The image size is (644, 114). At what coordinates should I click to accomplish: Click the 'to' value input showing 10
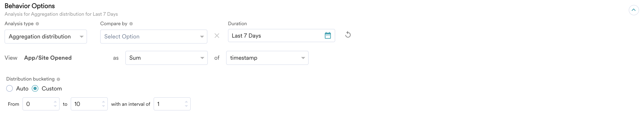86,104
